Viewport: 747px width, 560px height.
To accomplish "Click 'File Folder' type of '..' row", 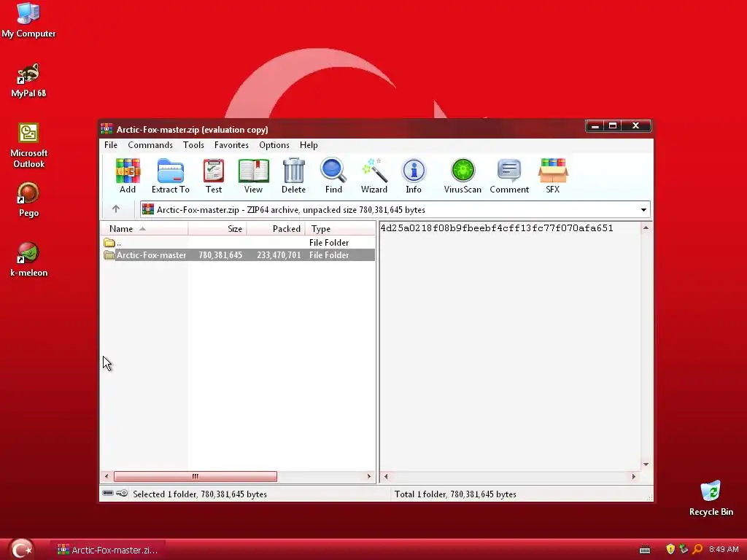I will (x=329, y=242).
